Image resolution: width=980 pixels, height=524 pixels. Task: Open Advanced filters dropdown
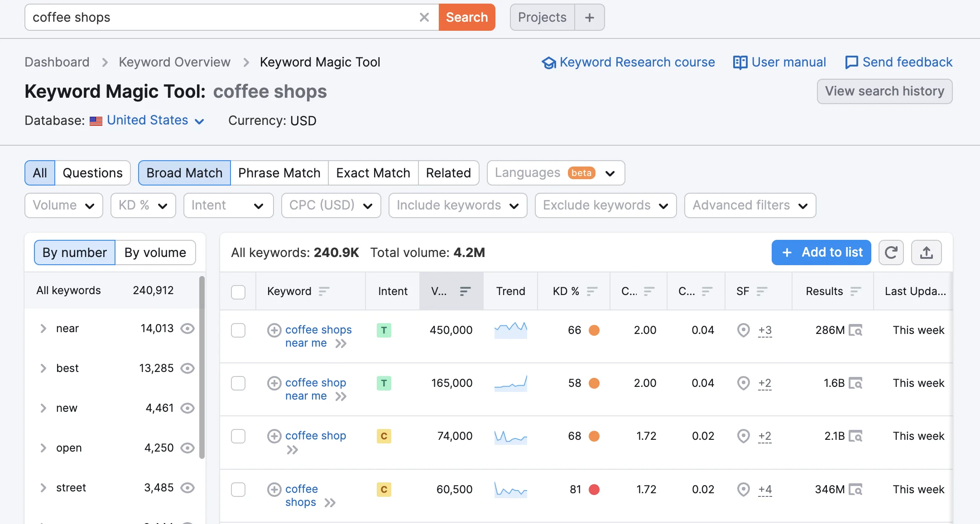tap(750, 205)
